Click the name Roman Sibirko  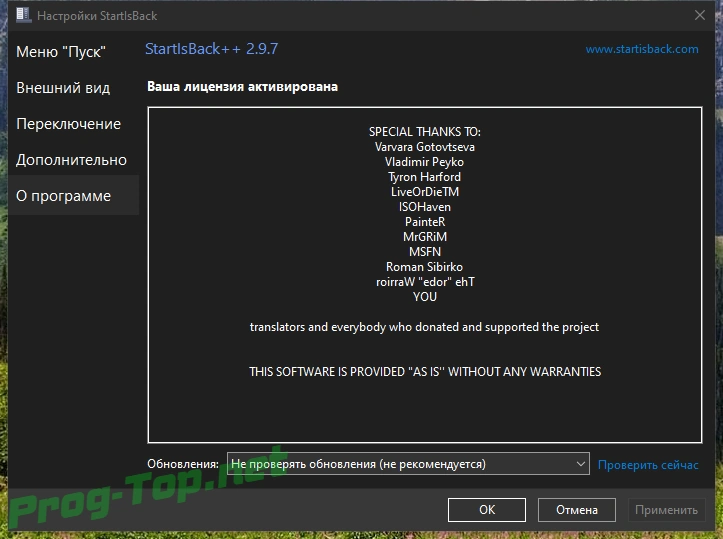[x=425, y=267]
